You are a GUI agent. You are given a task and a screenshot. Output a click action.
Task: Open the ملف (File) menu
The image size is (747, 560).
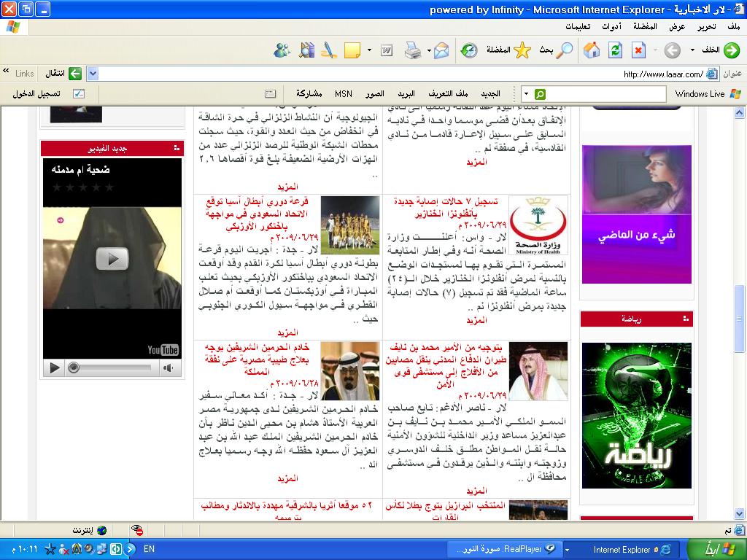coord(733,27)
